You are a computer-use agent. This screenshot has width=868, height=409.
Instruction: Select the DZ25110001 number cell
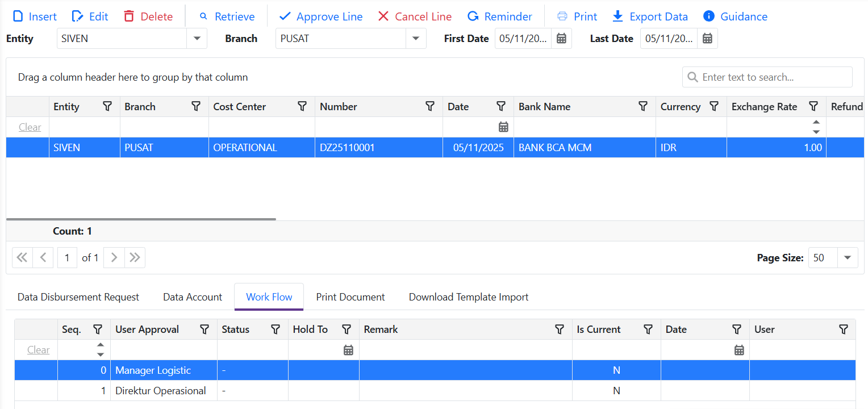point(379,148)
